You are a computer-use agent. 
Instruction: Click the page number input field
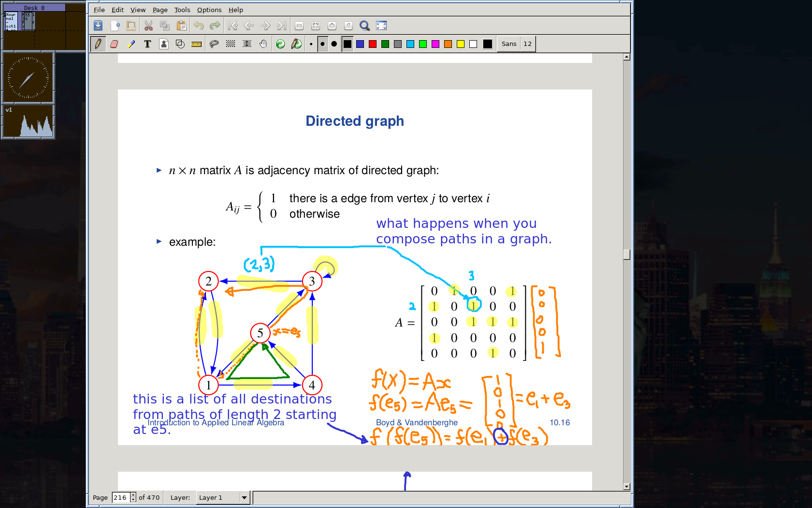121,497
